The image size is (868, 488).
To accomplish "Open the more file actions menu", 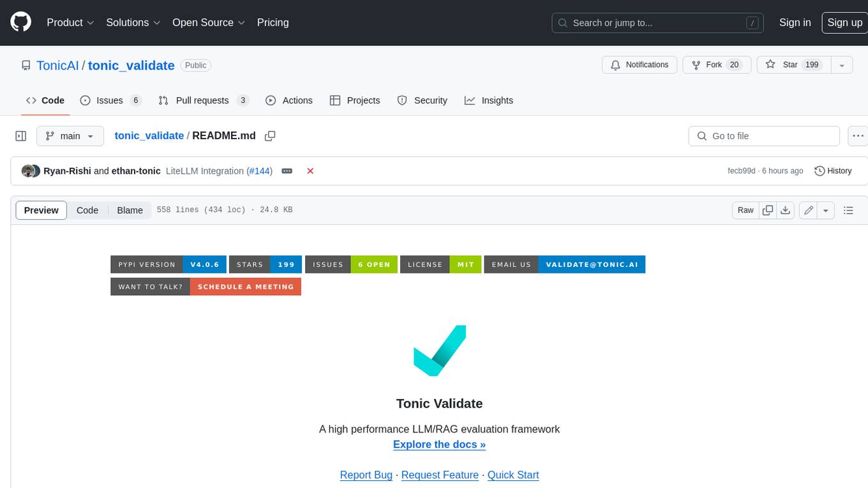I will tap(858, 136).
